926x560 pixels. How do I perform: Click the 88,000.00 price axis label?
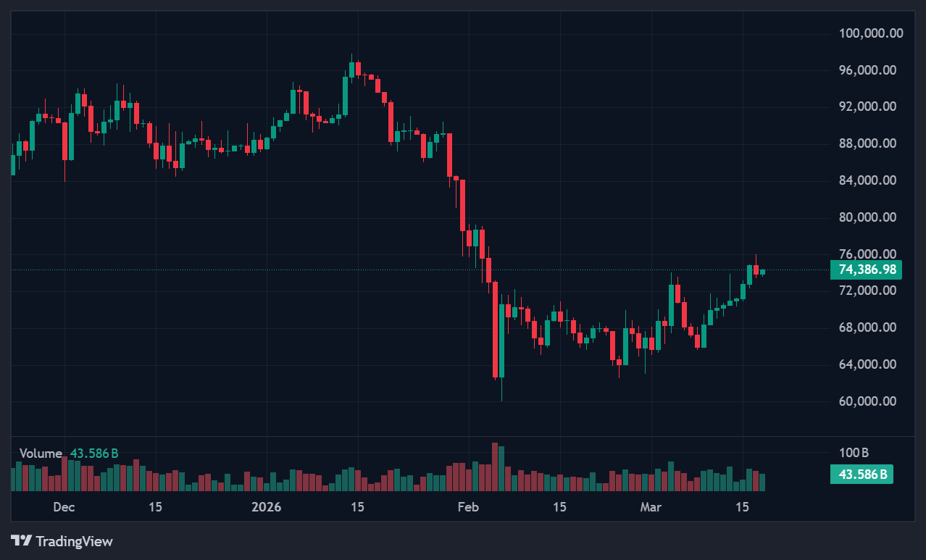868,143
